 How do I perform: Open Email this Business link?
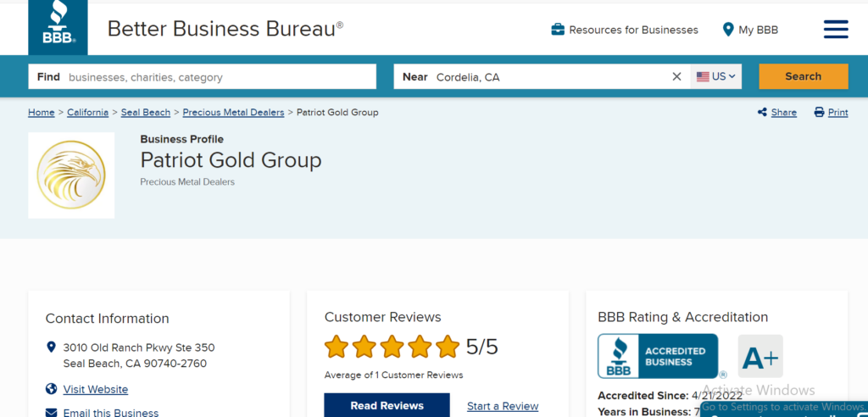coord(111,413)
